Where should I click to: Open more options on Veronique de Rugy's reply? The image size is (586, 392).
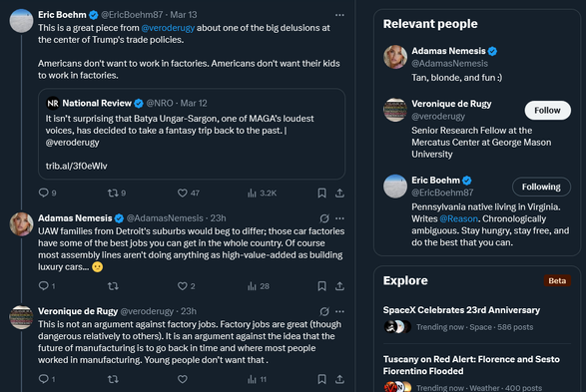tap(339, 311)
